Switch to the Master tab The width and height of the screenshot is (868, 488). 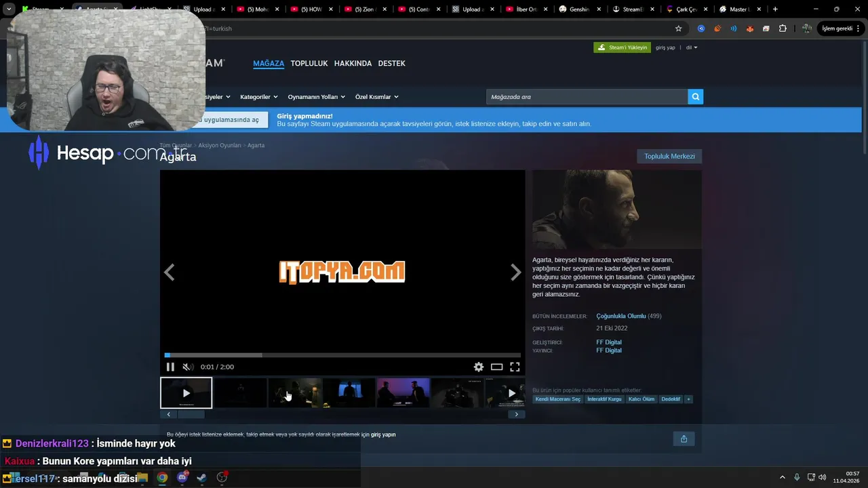739,9
